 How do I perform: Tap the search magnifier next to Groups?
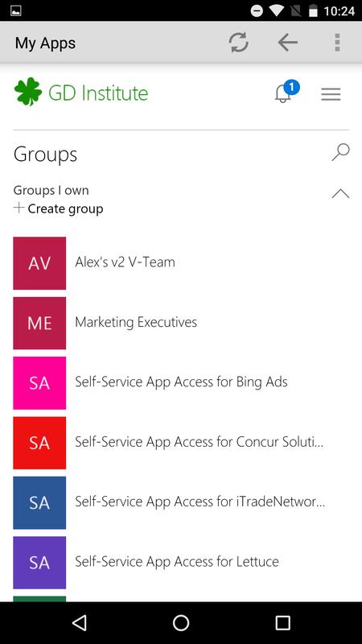coord(340,152)
